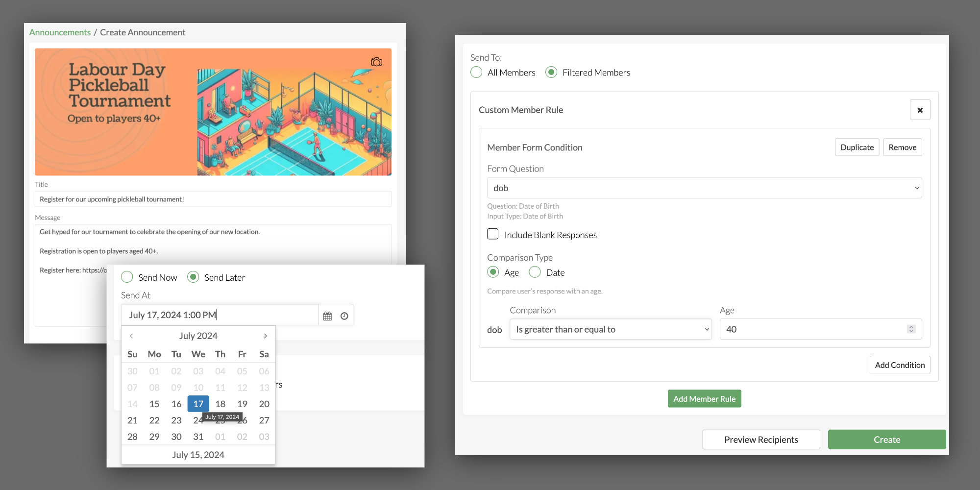Click the camera icon on banner image

[x=376, y=62]
